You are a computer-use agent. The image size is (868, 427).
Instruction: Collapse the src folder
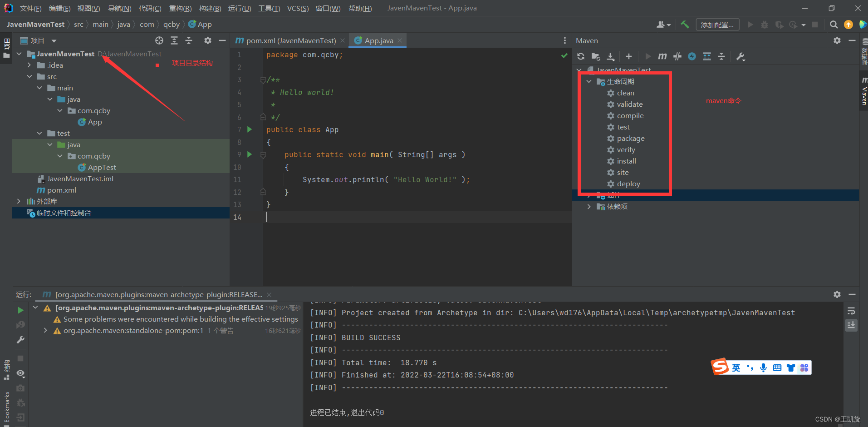click(x=29, y=76)
